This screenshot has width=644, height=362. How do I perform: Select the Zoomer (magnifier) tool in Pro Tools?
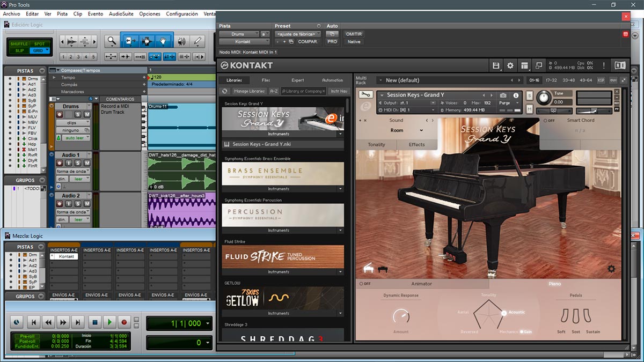point(112,41)
